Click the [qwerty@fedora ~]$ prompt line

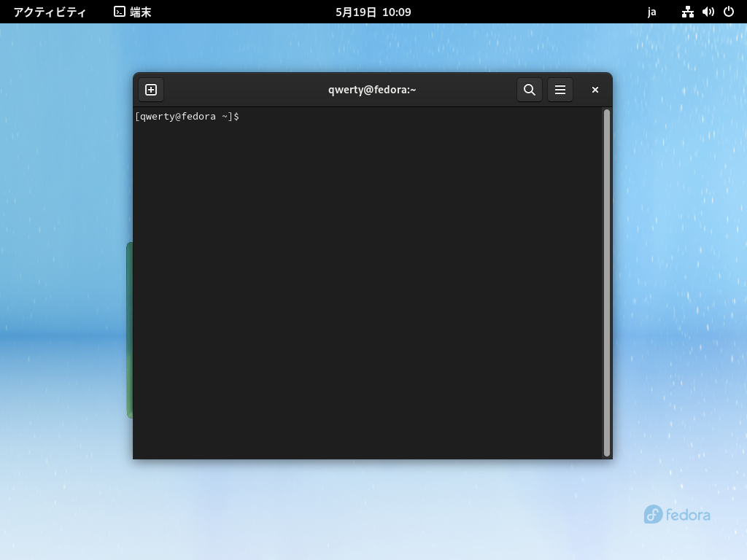coord(187,117)
